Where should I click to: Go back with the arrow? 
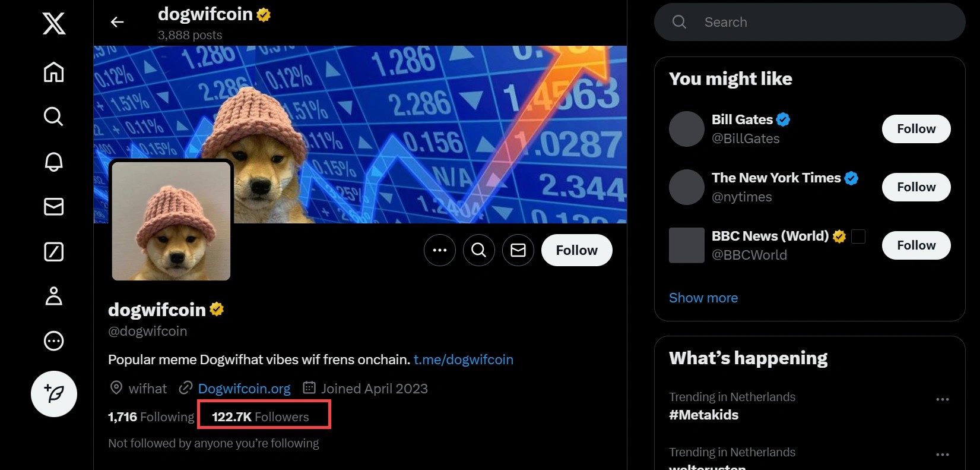click(x=118, y=23)
